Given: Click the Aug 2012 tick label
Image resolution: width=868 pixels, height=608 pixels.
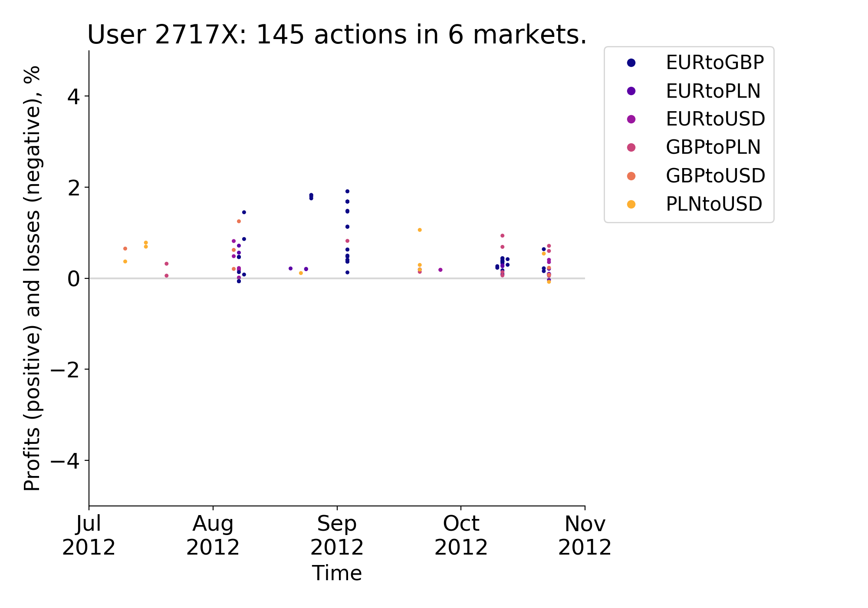Looking at the screenshot, I should coord(213,535).
